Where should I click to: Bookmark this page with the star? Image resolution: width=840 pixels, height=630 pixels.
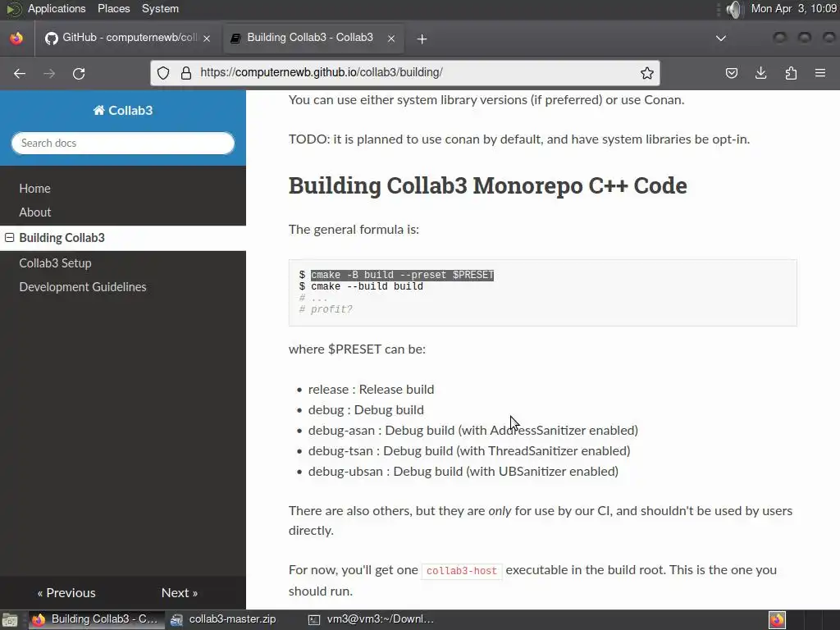click(x=646, y=73)
